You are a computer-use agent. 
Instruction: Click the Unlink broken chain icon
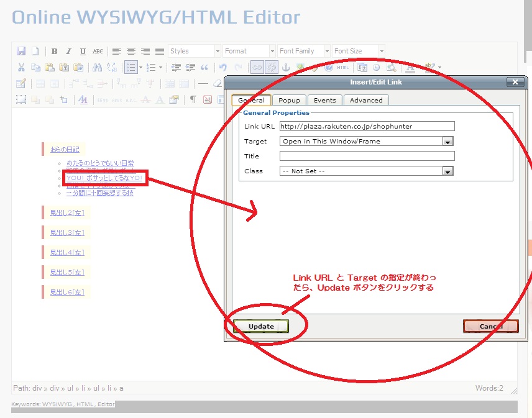(272, 68)
